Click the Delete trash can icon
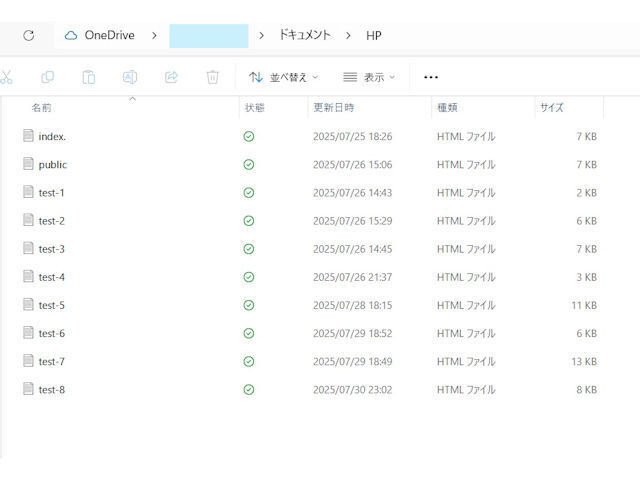 (x=212, y=77)
